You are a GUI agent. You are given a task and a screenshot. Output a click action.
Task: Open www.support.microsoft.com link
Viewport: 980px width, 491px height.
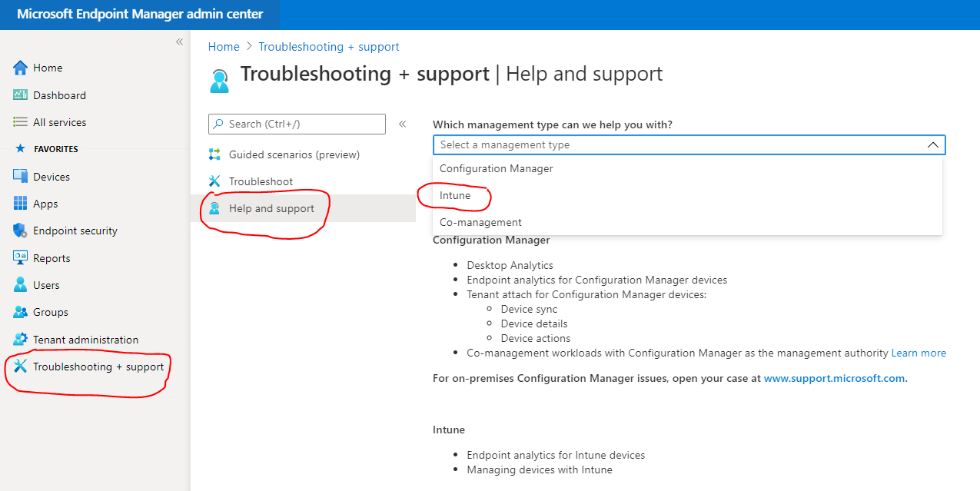pos(834,378)
